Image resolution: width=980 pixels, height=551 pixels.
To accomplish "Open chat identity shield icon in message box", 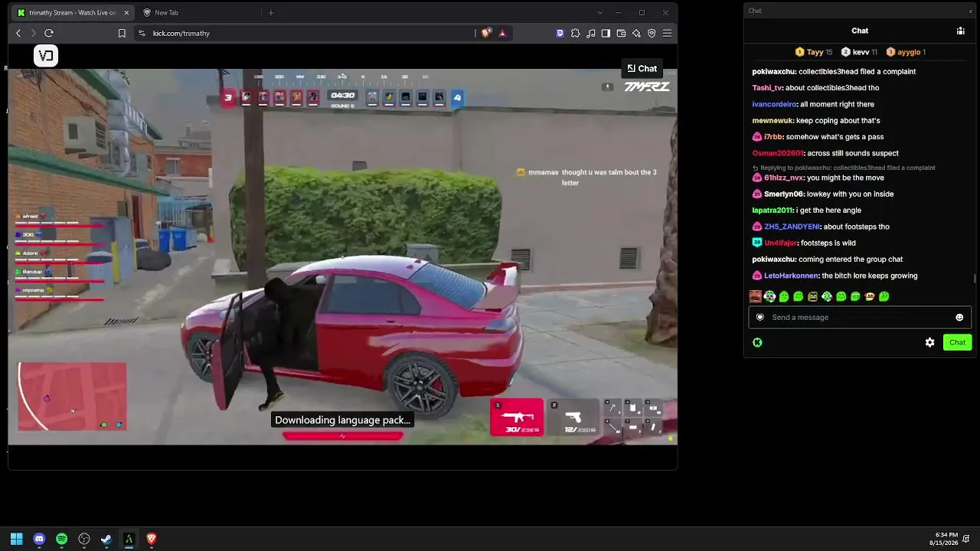I will pyautogui.click(x=759, y=318).
